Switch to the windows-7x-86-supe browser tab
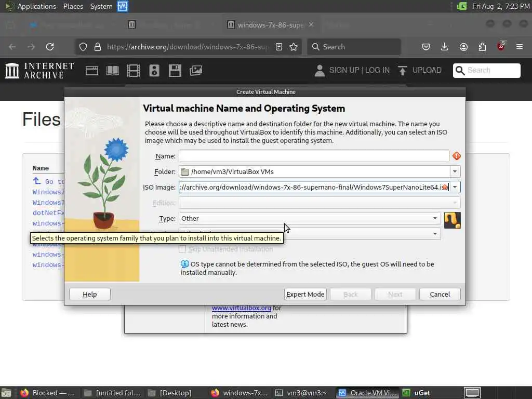This screenshot has height=399, width=532. tap(270, 25)
